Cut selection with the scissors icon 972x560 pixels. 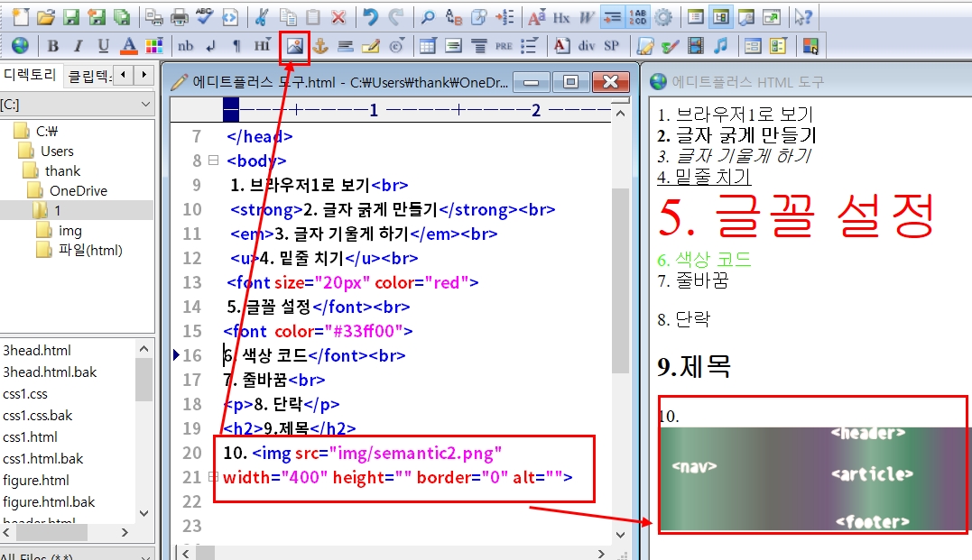[262, 17]
